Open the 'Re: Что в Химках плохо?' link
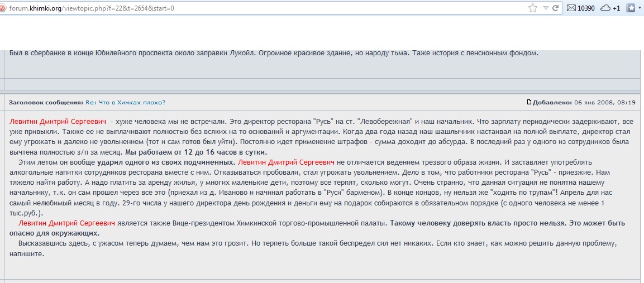 tap(125, 103)
